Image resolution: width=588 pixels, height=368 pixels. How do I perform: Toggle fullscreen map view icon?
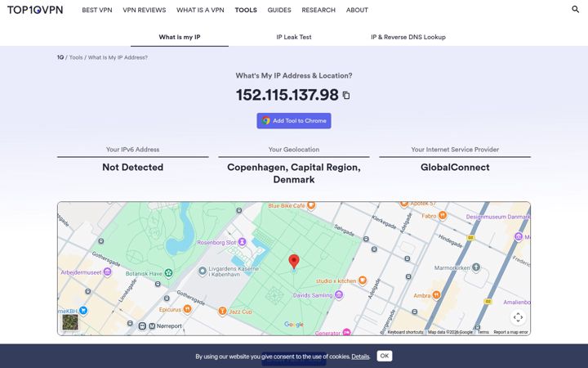(518, 317)
